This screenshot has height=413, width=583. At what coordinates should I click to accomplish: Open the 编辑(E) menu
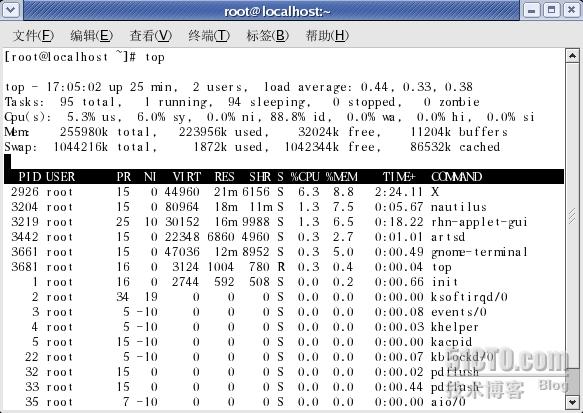pyautogui.click(x=91, y=36)
